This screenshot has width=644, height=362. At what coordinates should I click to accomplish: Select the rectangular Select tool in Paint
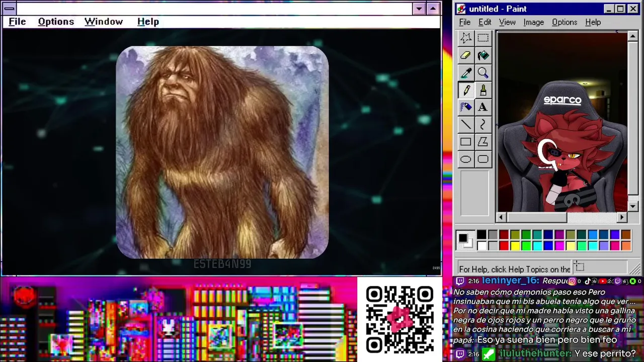click(483, 38)
